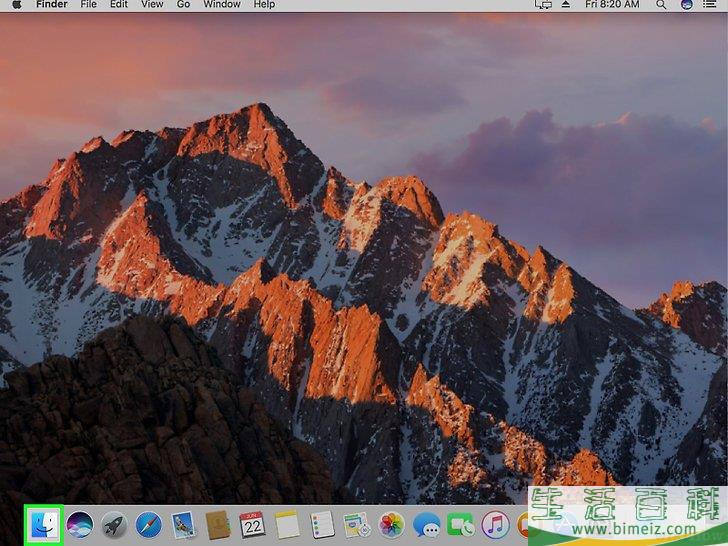
Task: Open Launchpad rocket icon in Dock
Action: tap(114, 524)
